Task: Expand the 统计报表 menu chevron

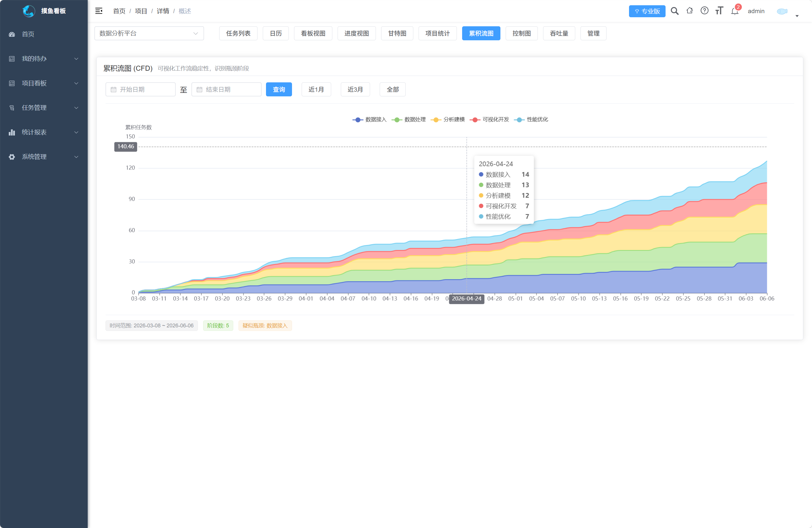Action: coord(76,132)
